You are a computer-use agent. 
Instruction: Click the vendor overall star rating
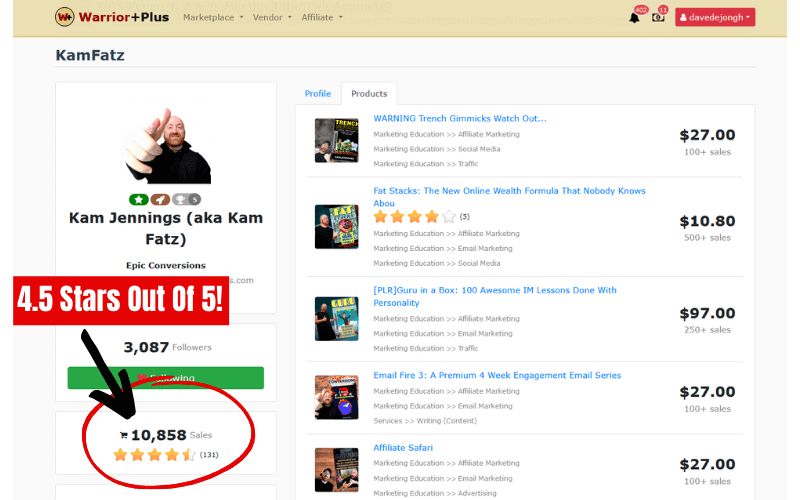pos(155,455)
